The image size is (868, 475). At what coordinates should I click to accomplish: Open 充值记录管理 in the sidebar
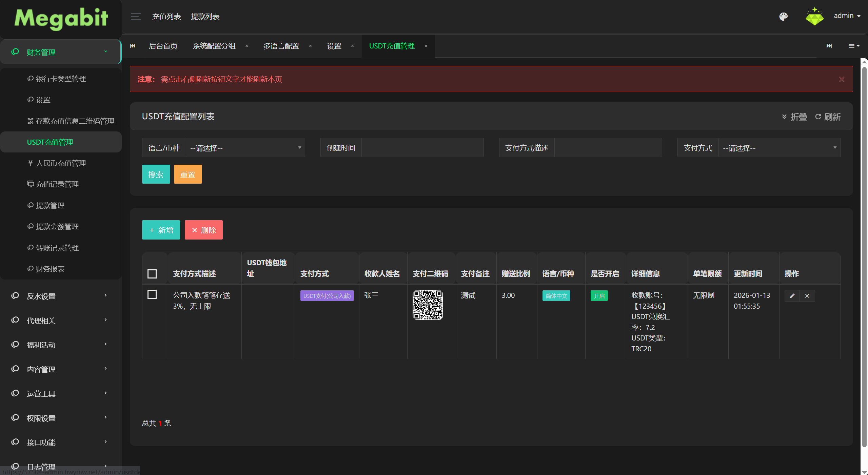coord(57,184)
